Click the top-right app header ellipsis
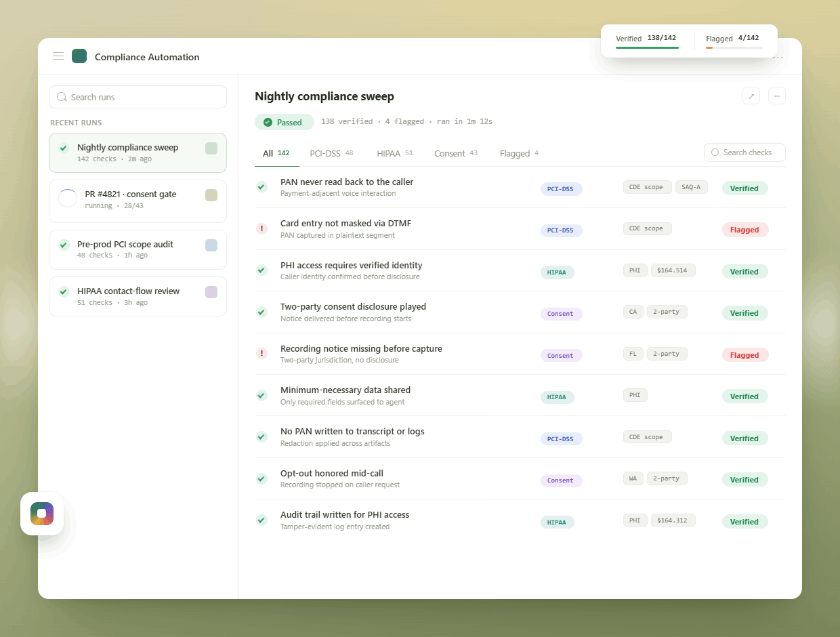This screenshot has height=637, width=840. coord(778,58)
